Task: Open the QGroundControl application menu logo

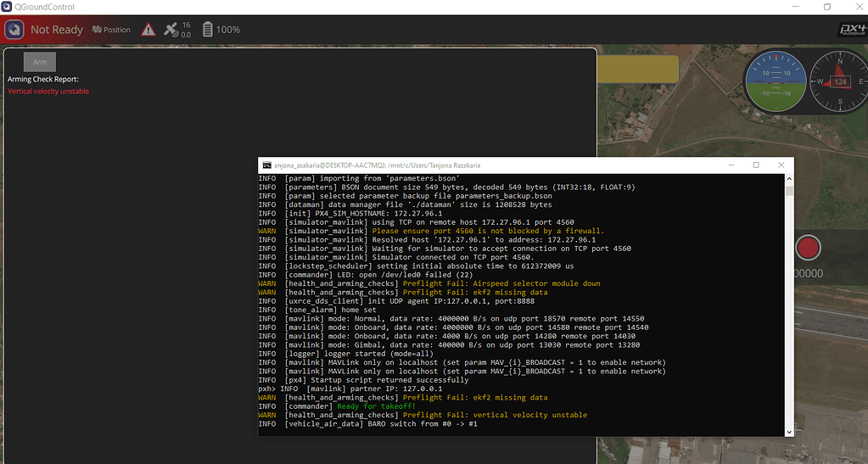Action: coord(14,30)
